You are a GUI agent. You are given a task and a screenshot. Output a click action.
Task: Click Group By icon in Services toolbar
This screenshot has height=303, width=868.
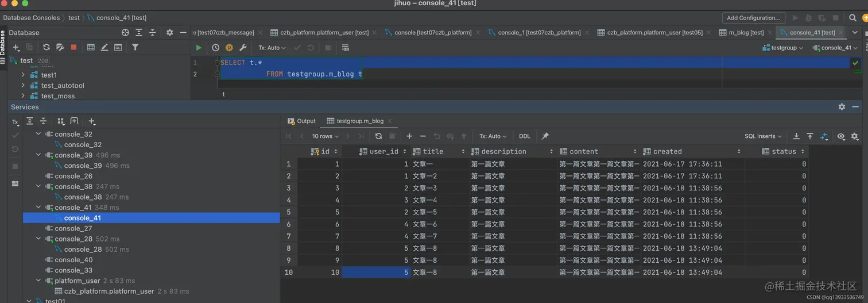pyautogui.click(x=60, y=121)
